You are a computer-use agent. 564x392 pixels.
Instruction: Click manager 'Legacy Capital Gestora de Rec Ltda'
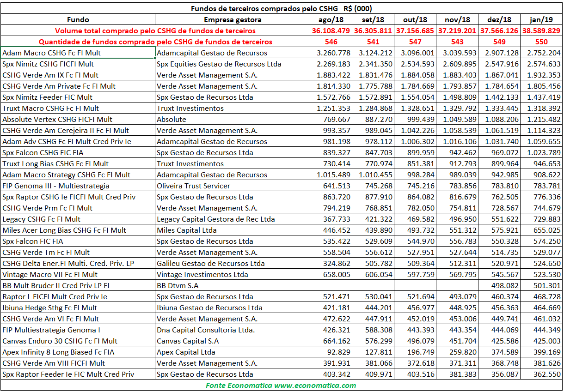coord(233,219)
